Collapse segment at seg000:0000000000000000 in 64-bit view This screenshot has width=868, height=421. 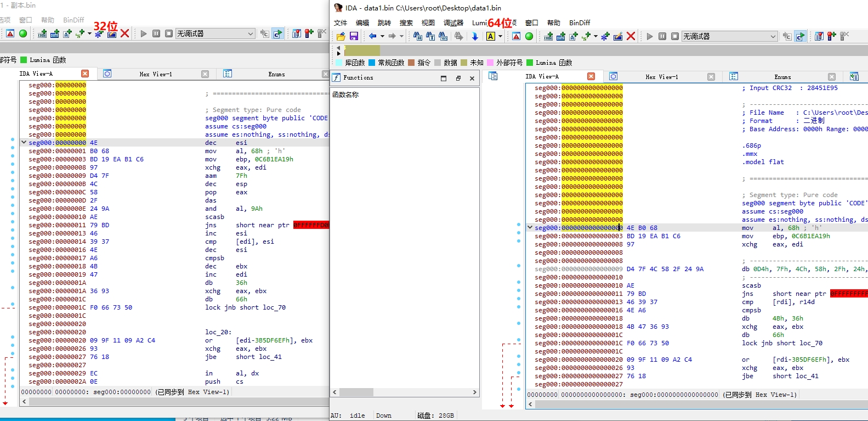point(530,227)
